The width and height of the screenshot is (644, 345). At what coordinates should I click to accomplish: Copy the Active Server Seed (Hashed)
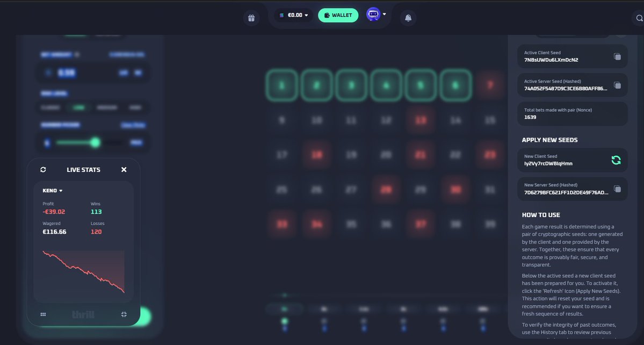coord(617,85)
